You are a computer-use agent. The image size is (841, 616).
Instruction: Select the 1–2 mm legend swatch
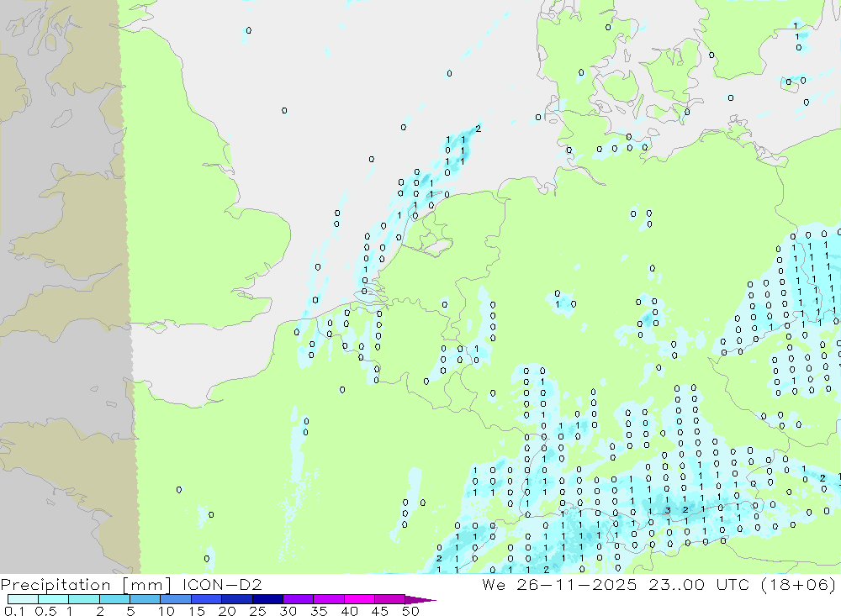point(84,599)
